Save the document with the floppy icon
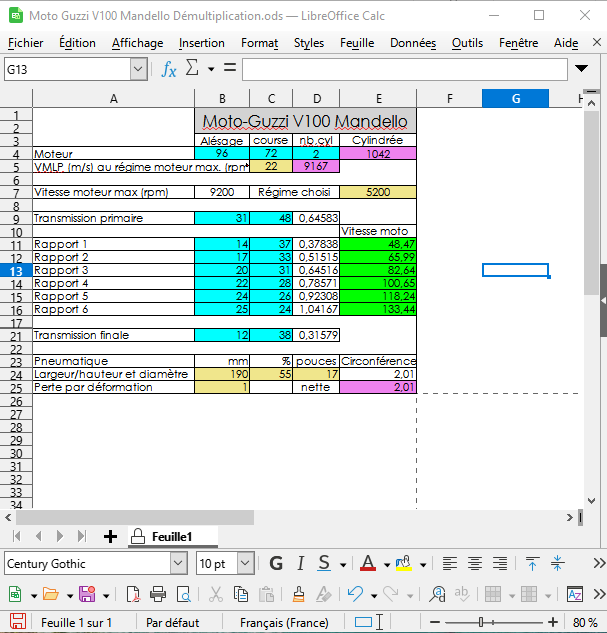607x633 pixels. 87,594
